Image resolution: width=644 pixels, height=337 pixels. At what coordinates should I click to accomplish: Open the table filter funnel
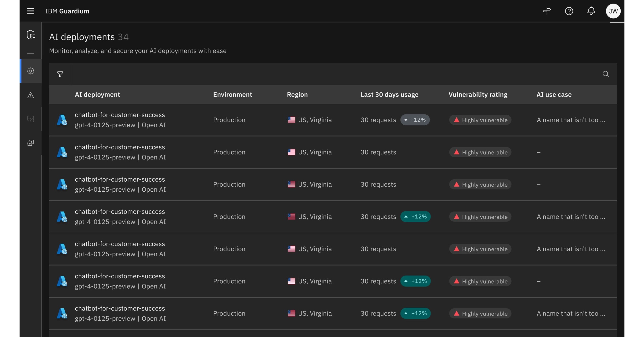(x=60, y=74)
